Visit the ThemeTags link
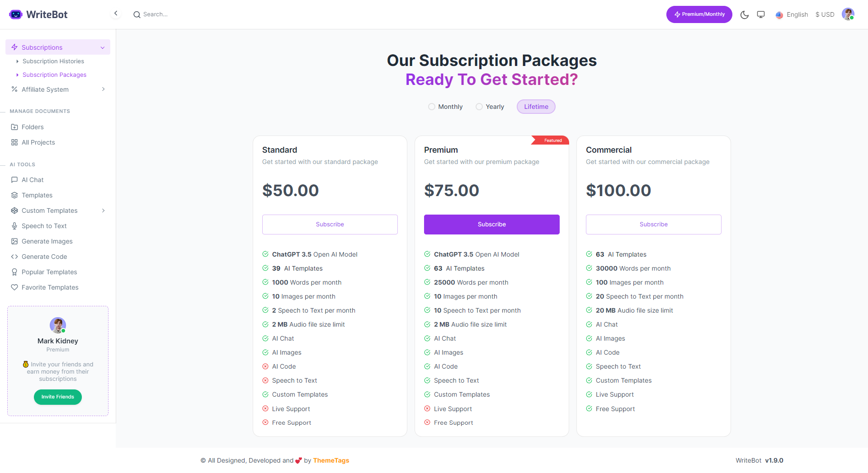 pos(331,460)
